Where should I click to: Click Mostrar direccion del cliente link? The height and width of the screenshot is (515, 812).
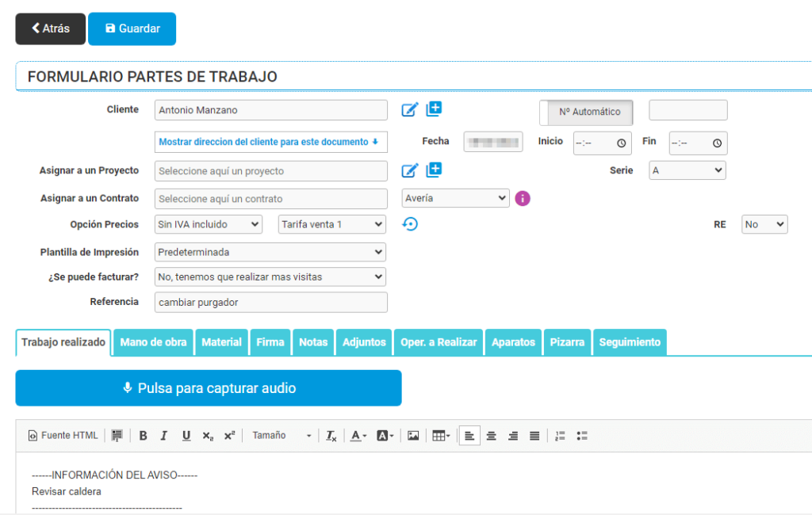(x=270, y=142)
